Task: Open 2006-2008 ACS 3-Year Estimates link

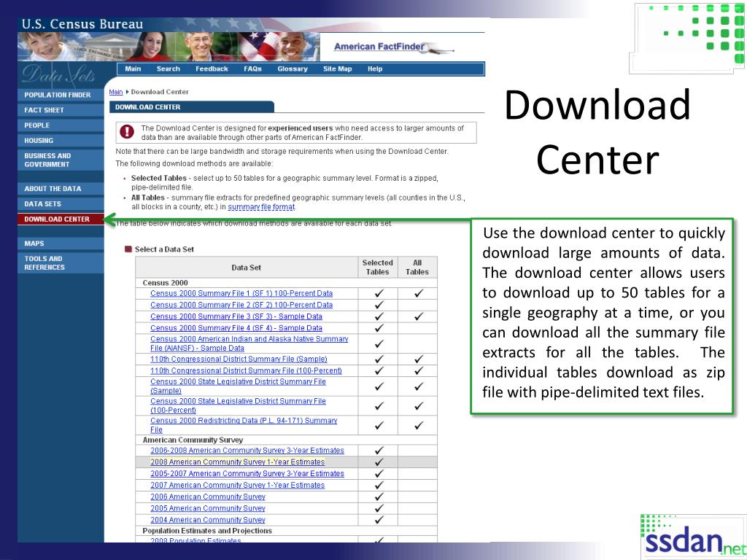Action: click(247, 451)
